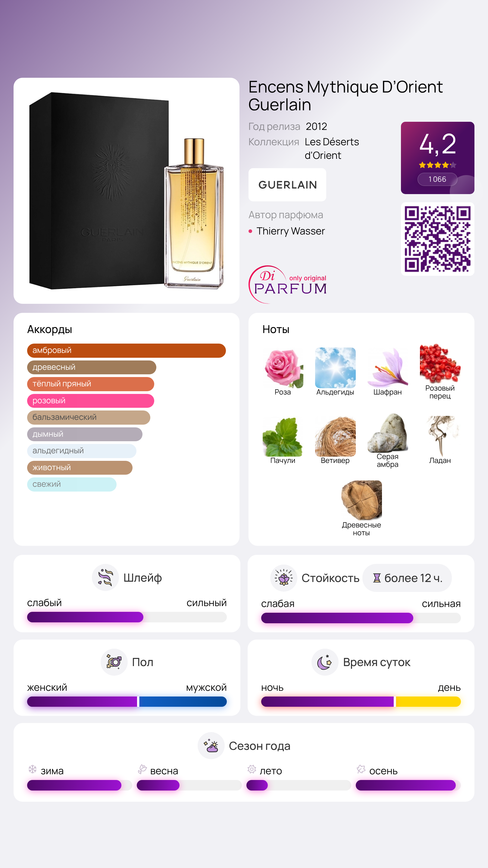
Task: Select the GUERLAIN brand button
Action: pos(287,185)
